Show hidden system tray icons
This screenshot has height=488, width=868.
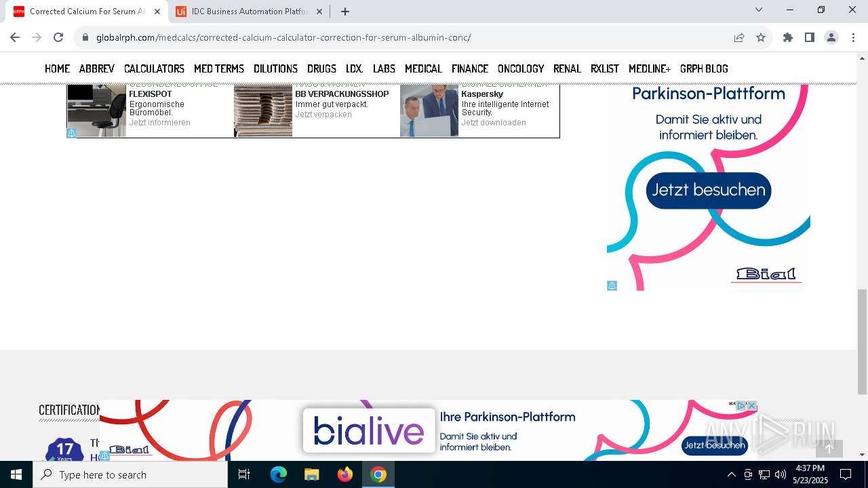(x=731, y=474)
